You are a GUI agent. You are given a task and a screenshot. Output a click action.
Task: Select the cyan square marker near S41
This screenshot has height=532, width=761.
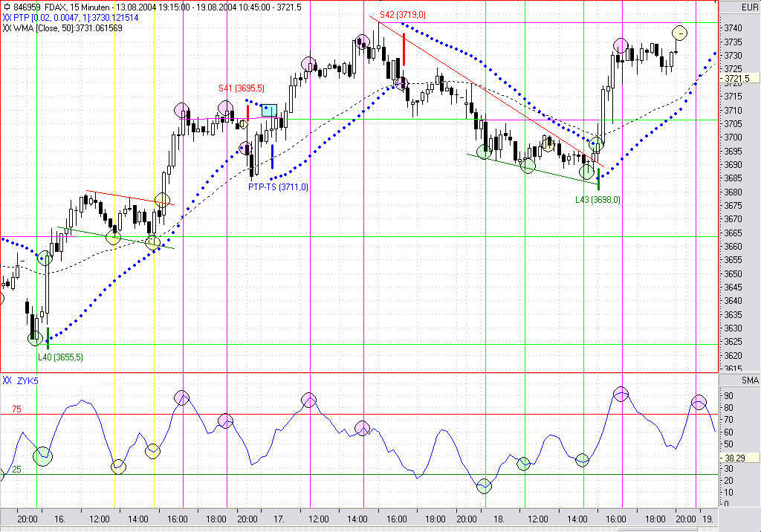click(269, 111)
